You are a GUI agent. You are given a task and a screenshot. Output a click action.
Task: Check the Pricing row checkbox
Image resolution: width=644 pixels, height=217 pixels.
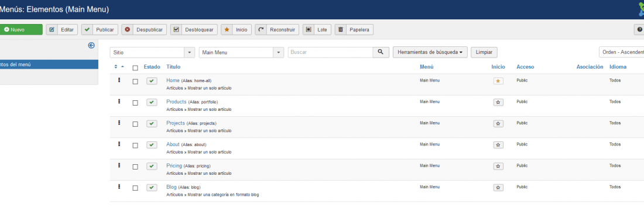point(135,167)
